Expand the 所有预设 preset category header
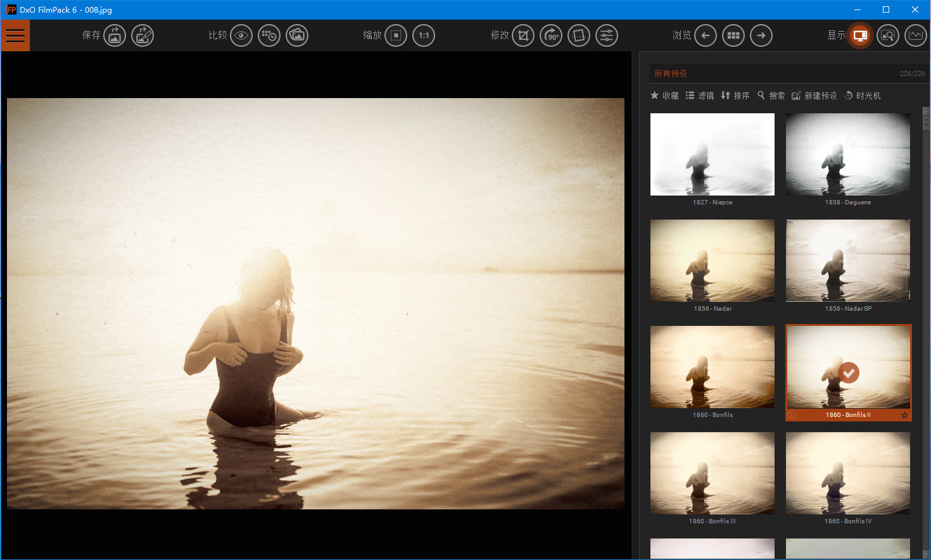The image size is (931, 560). 671,73
